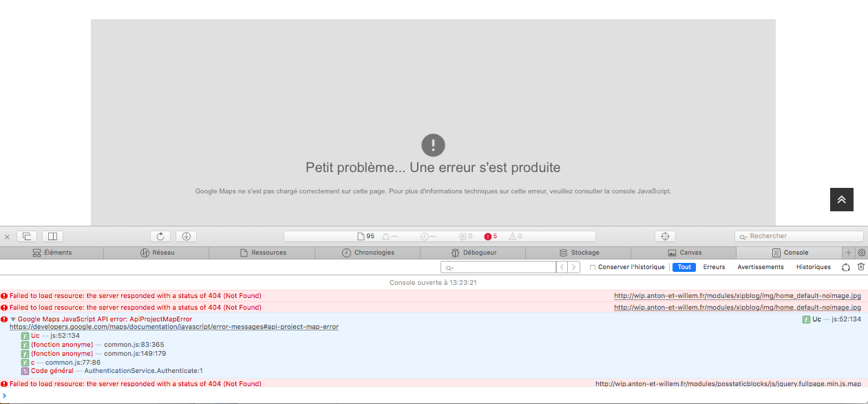The width and height of the screenshot is (868, 404).
Task: Go to next filter result arrow
Action: point(574,267)
